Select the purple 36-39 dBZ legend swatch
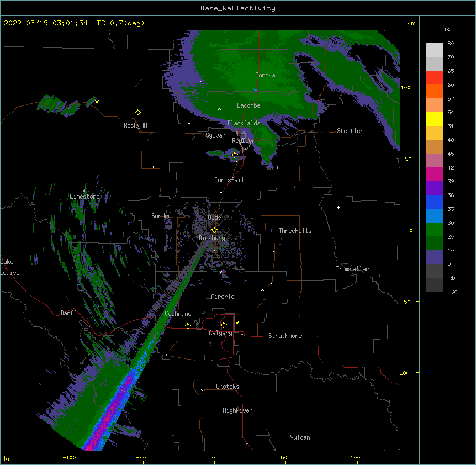 coord(434,188)
